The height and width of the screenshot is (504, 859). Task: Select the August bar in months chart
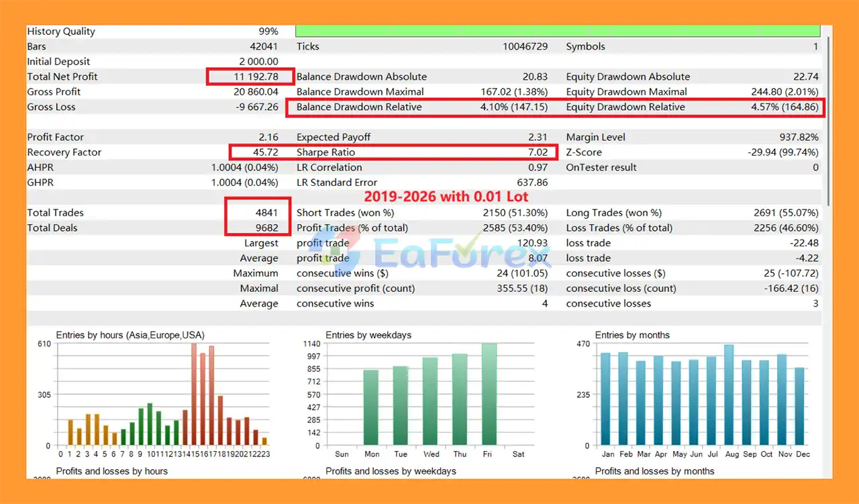tap(729, 395)
